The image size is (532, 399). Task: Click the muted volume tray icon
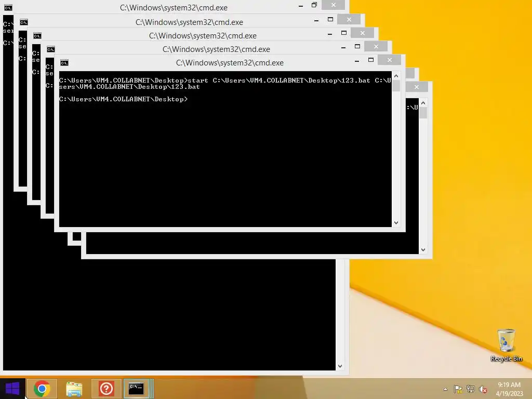click(x=483, y=389)
